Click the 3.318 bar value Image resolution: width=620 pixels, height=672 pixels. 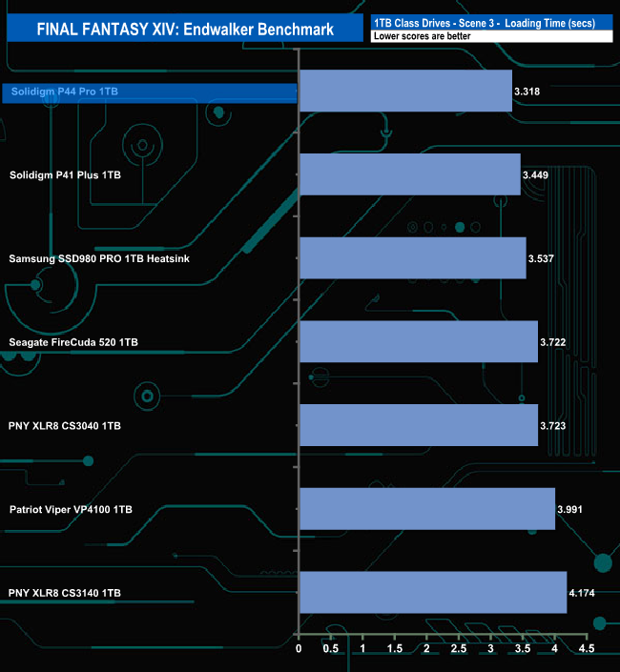pyautogui.click(x=527, y=92)
